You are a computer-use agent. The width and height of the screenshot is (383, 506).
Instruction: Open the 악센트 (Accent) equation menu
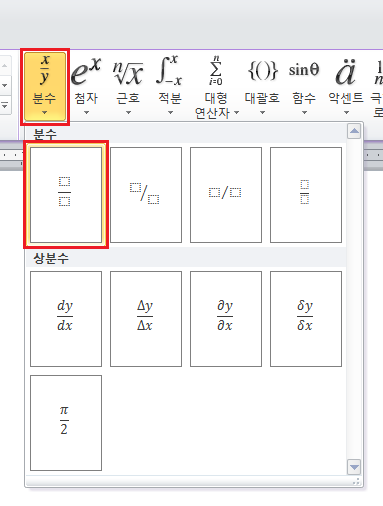point(346,86)
